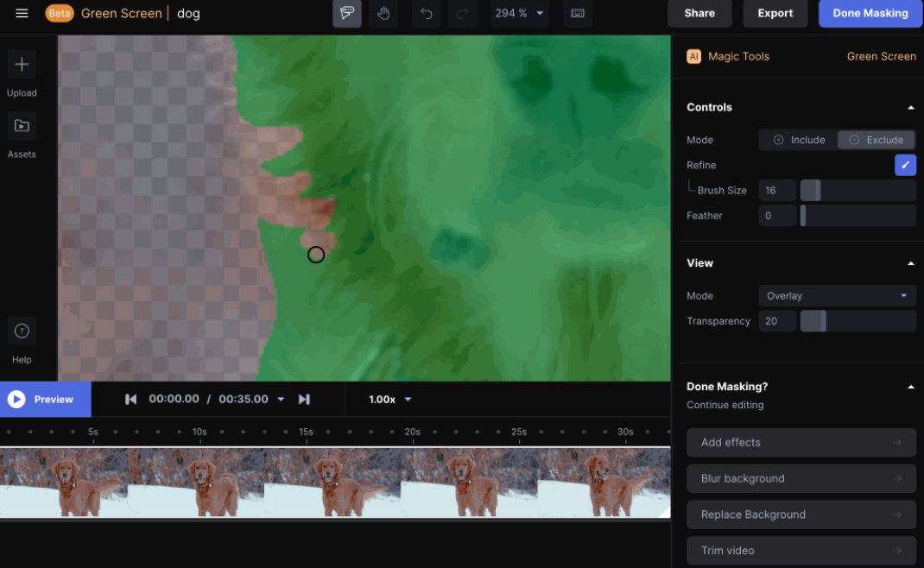Image resolution: width=924 pixels, height=568 pixels.
Task: Open Help question mark icon
Action: [x=22, y=331]
